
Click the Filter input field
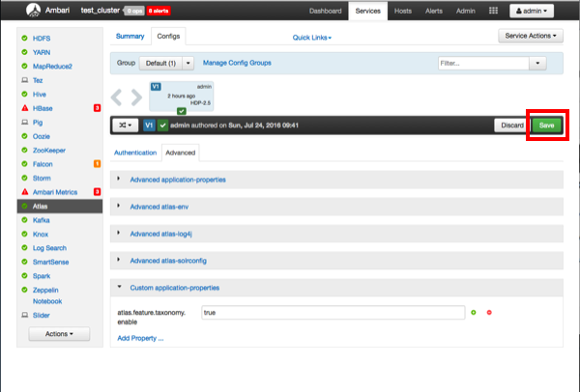pos(483,63)
